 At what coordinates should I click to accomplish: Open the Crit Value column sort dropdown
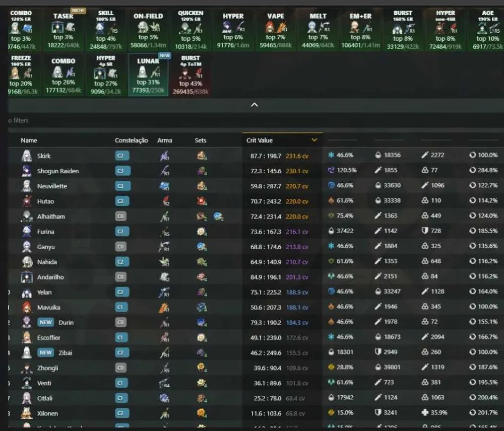[314, 140]
